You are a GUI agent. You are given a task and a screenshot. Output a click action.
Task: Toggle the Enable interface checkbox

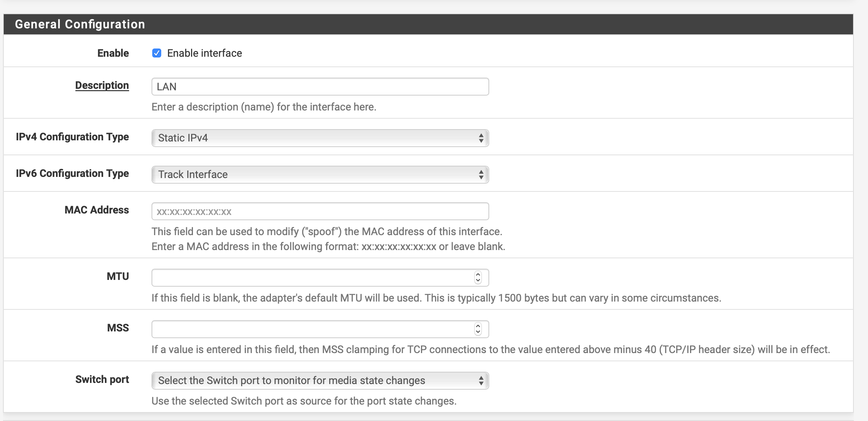pyautogui.click(x=157, y=53)
